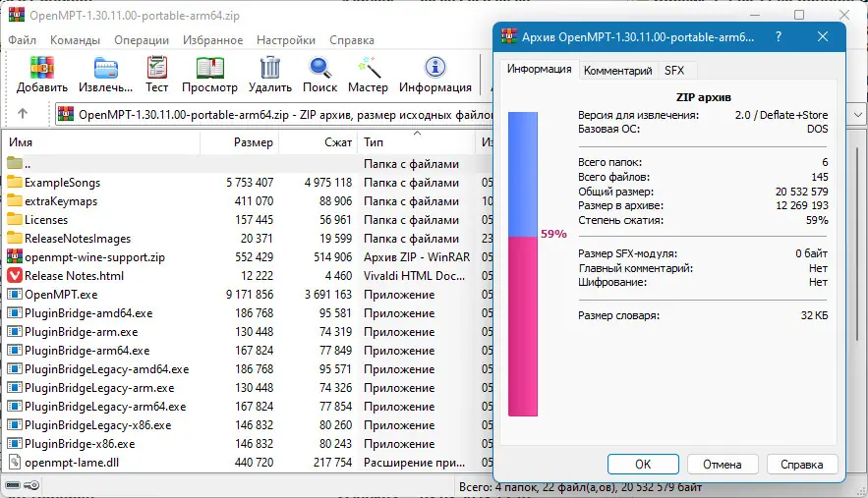Click the 'Vivaldi HTML Doc...' type cell

tap(414, 276)
